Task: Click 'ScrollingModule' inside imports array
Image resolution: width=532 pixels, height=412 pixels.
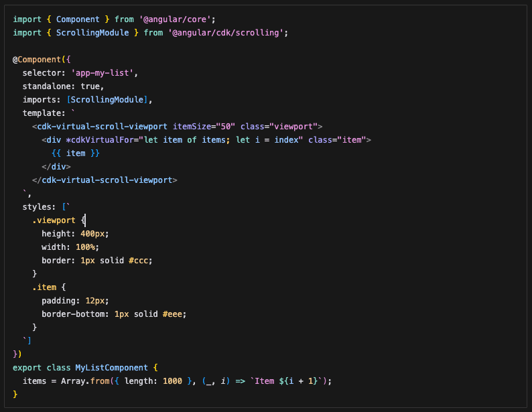Action: pyautogui.click(x=107, y=100)
